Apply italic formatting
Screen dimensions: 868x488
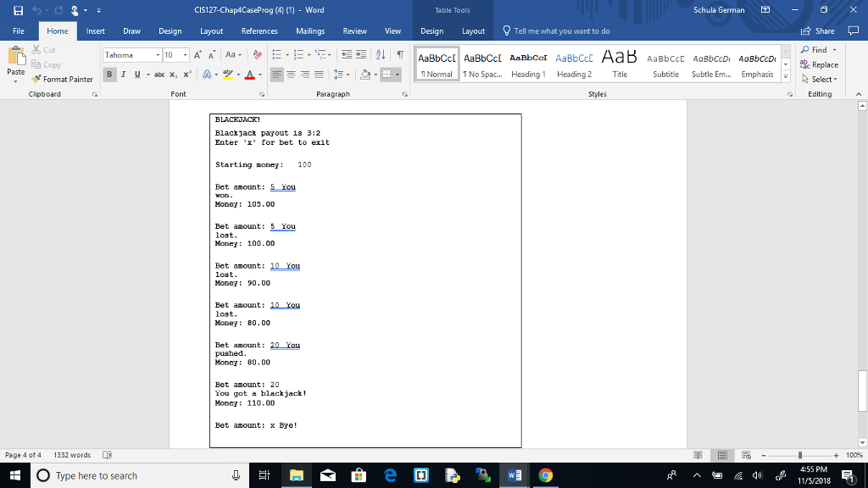tap(121, 74)
